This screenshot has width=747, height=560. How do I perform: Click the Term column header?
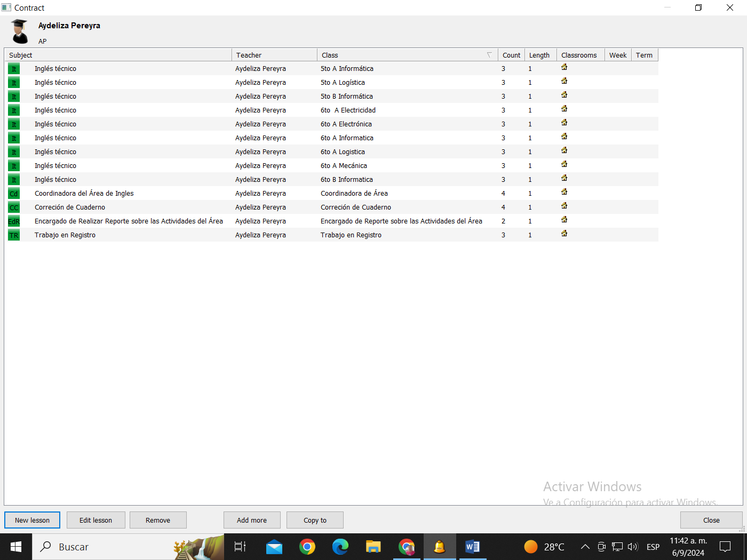click(x=645, y=55)
